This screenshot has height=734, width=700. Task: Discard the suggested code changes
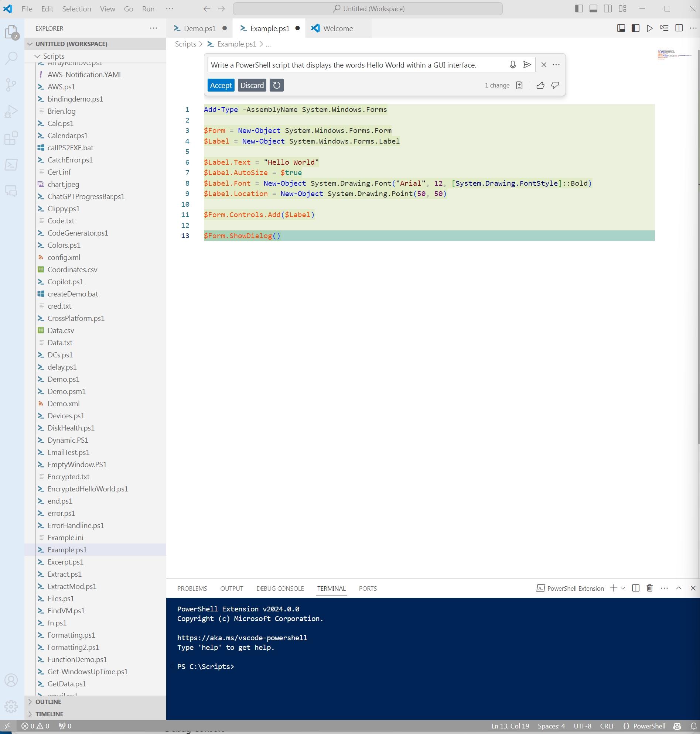point(252,85)
